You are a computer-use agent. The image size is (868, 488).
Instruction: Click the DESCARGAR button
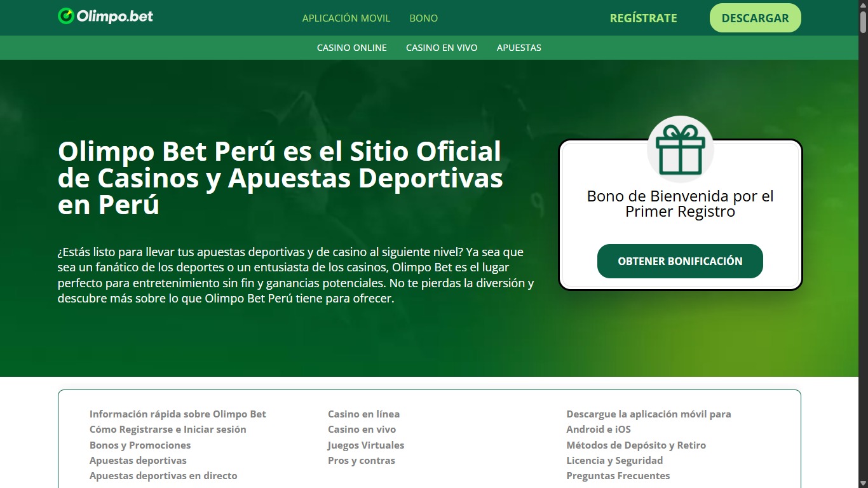coord(756,18)
